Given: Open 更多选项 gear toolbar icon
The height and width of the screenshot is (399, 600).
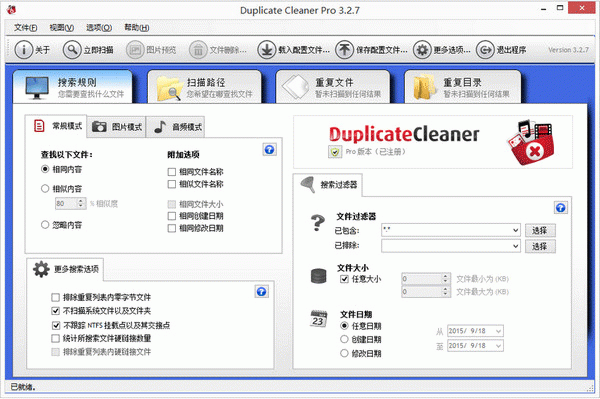Looking at the screenshot, I should (422, 50).
